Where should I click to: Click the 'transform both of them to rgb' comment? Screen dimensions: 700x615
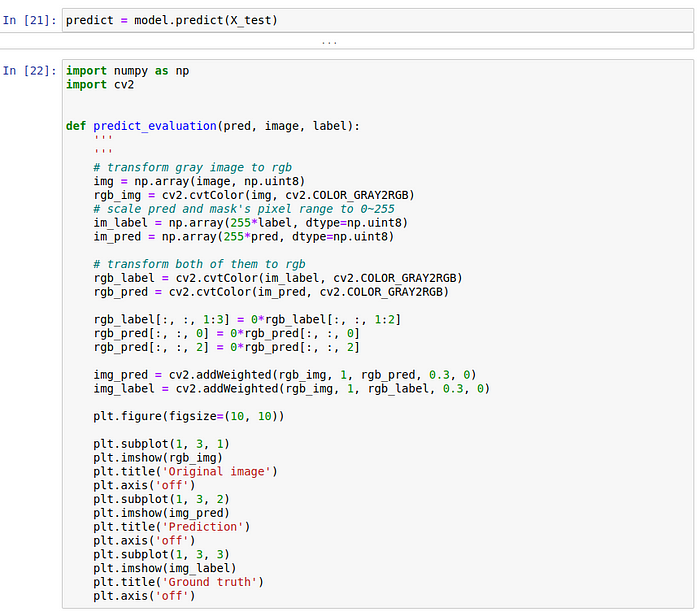coord(199,264)
